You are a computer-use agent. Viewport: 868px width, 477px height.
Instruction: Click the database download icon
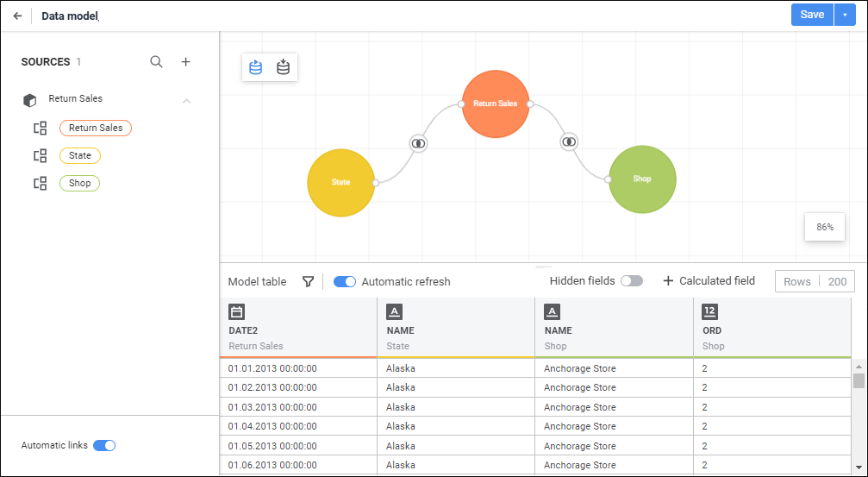pyautogui.click(x=283, y=67)
